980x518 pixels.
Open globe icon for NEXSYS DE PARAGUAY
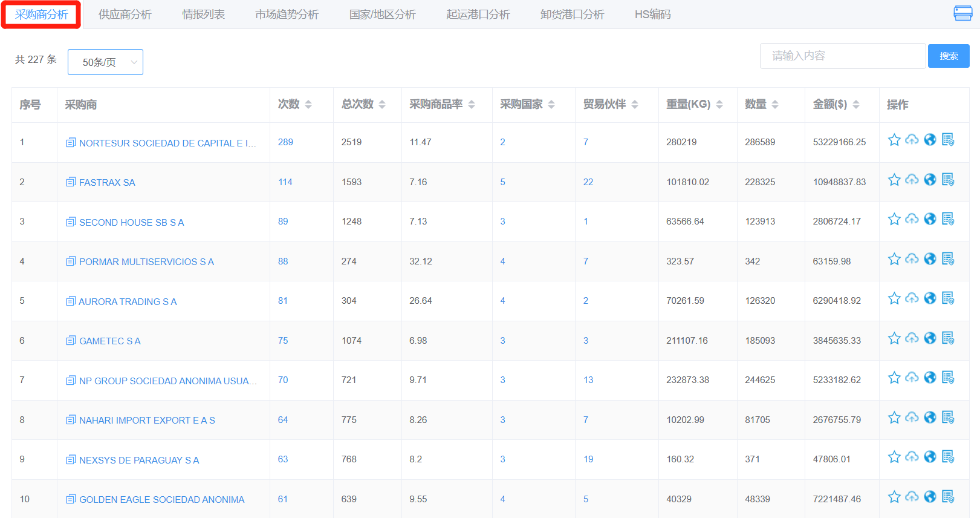tap(930, 457)
